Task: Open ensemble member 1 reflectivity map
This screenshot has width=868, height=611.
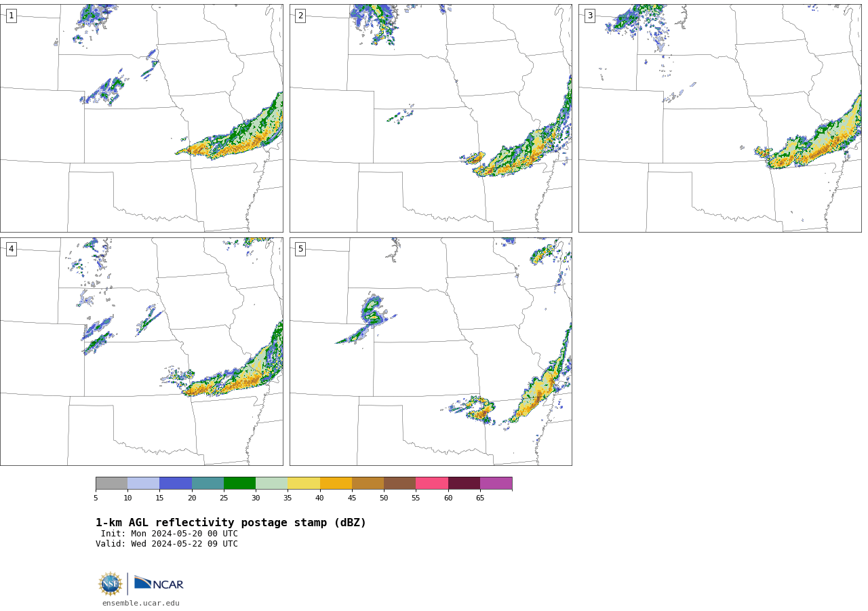Action: [141, 118]
